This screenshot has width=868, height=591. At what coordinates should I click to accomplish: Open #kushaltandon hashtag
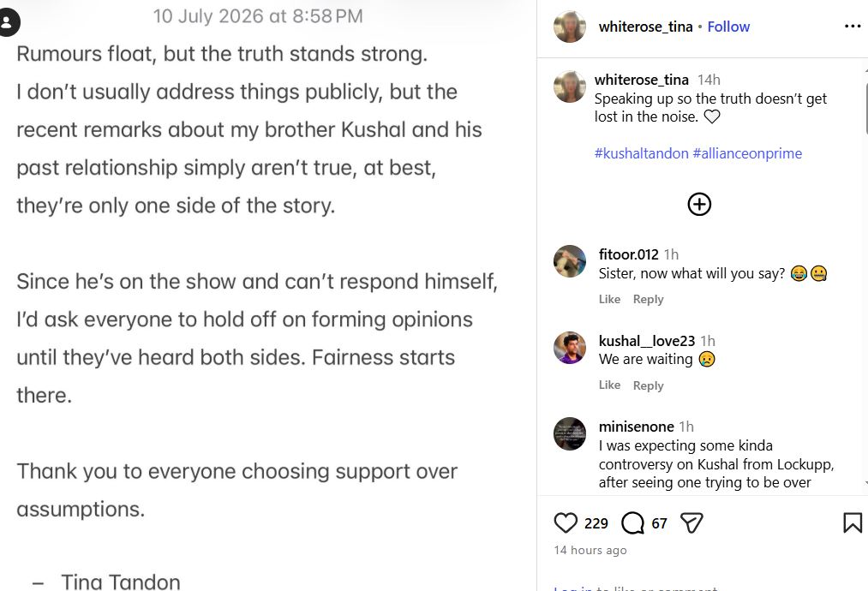pyautogui.click(x=641, y=153)
